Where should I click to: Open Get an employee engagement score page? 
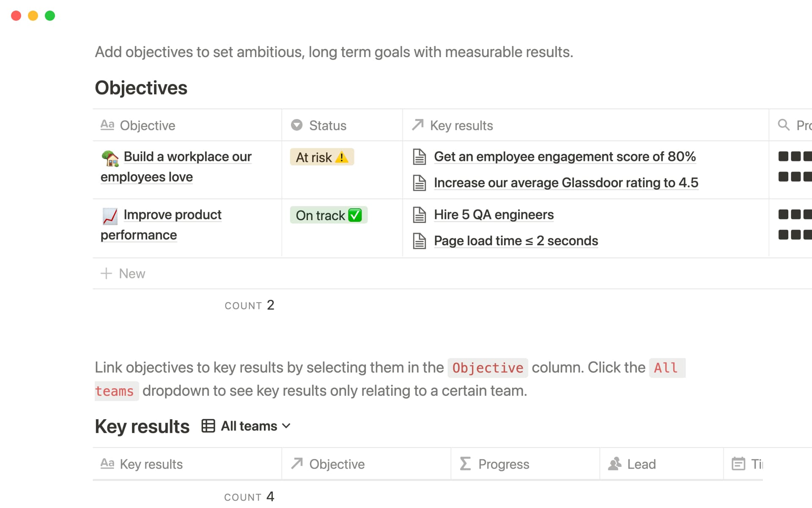tap(565, 157)
